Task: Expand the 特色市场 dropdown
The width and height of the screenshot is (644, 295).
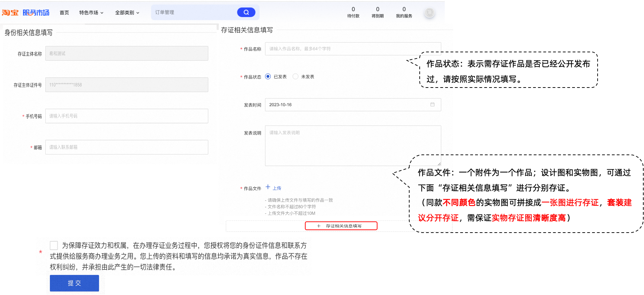Action: coord(91,13)
